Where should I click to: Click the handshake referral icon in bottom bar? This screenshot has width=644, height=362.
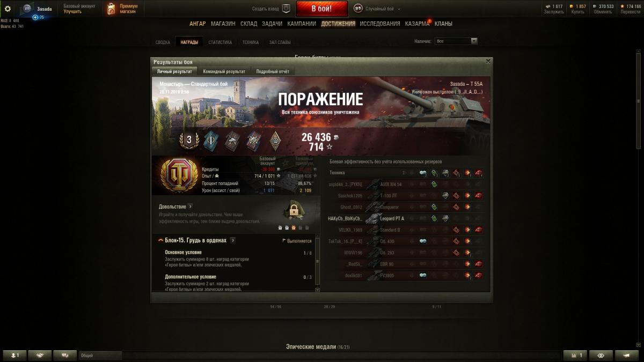coord(40,355)
